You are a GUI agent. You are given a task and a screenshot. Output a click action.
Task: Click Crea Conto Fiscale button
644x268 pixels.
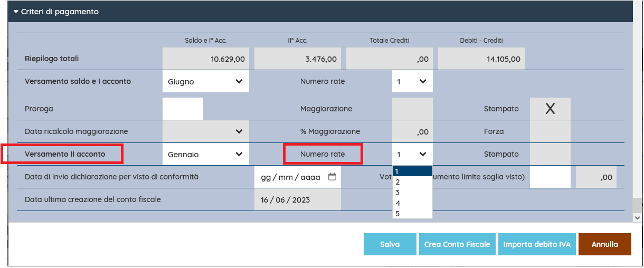point(457,244)
